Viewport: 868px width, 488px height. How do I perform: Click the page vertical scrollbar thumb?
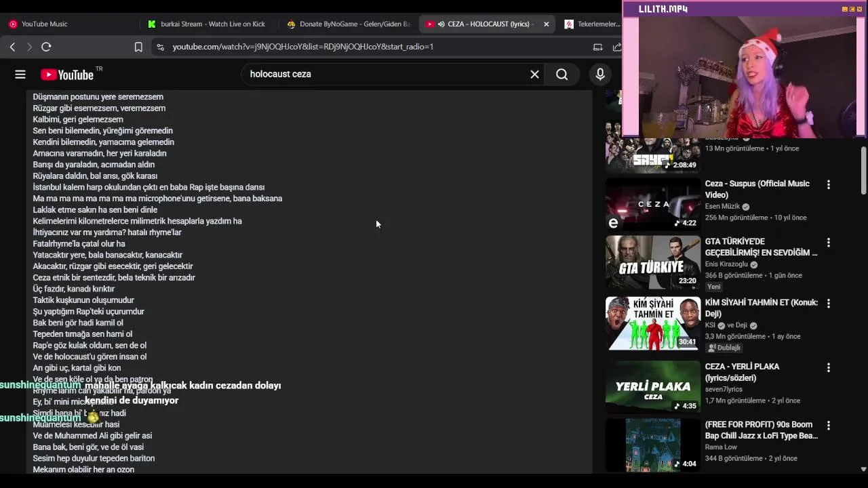tap(863, 170)
